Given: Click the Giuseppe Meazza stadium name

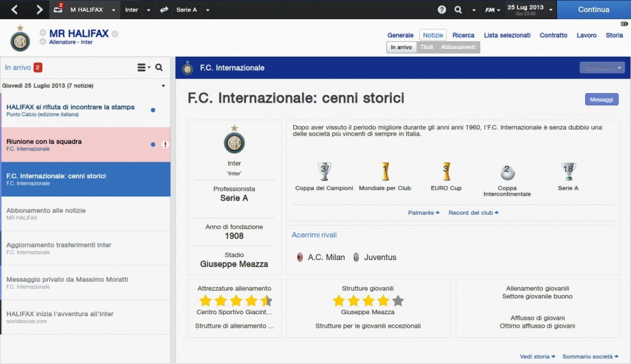Looking at the screenshot, I should 234,264.
